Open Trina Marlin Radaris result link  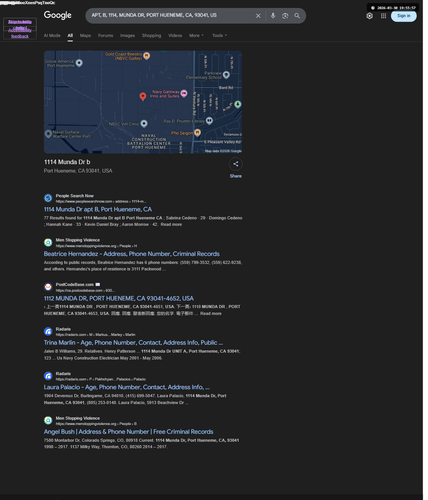click(133, 343)
